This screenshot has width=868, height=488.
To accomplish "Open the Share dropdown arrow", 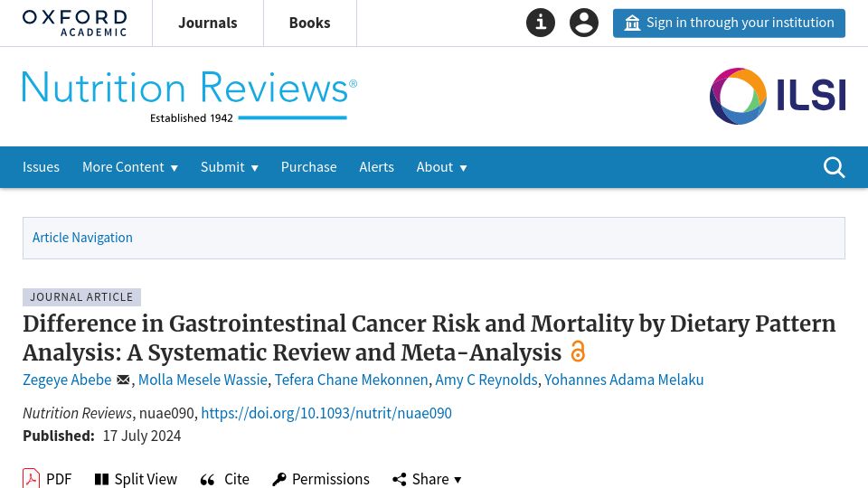I will (x=458, y=480).
